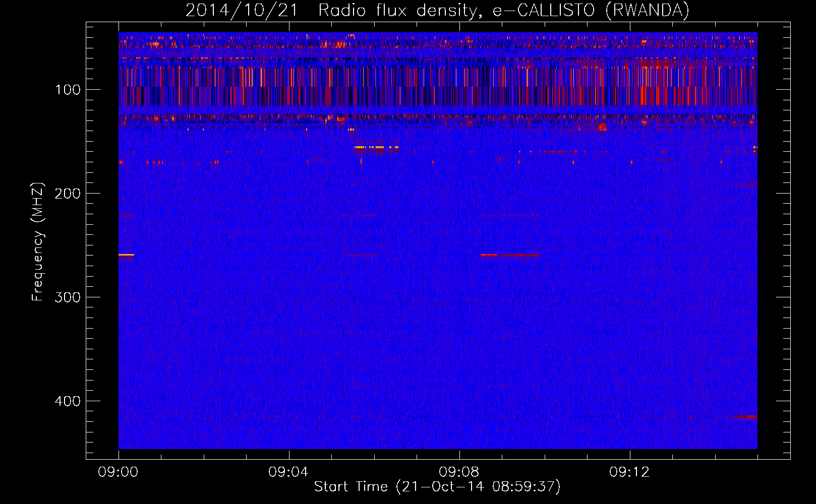
Task: Select the 200 frequency tick label
Action: [x=68, y=194]
